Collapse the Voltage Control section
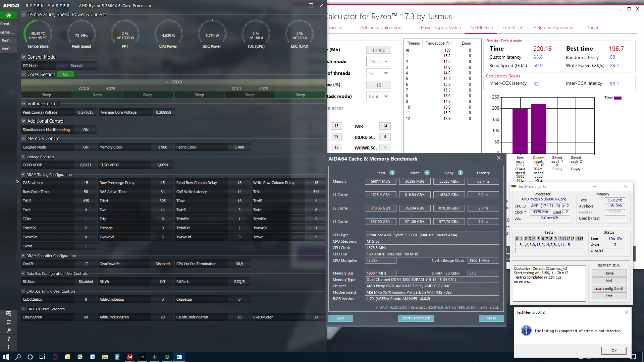This screenshot has width=644, height=362. coord(23,104)
